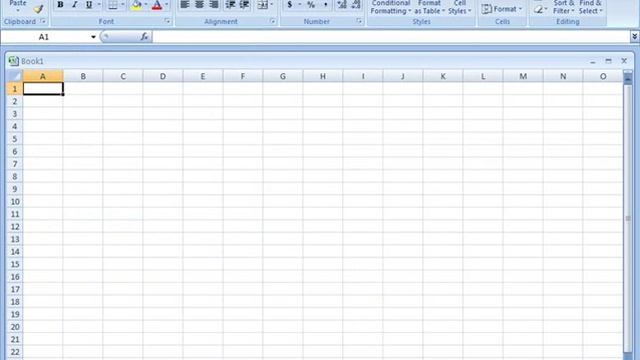Click the Format icon in Cells group
The height and width of the screenshot is (360, 640).
486,9
